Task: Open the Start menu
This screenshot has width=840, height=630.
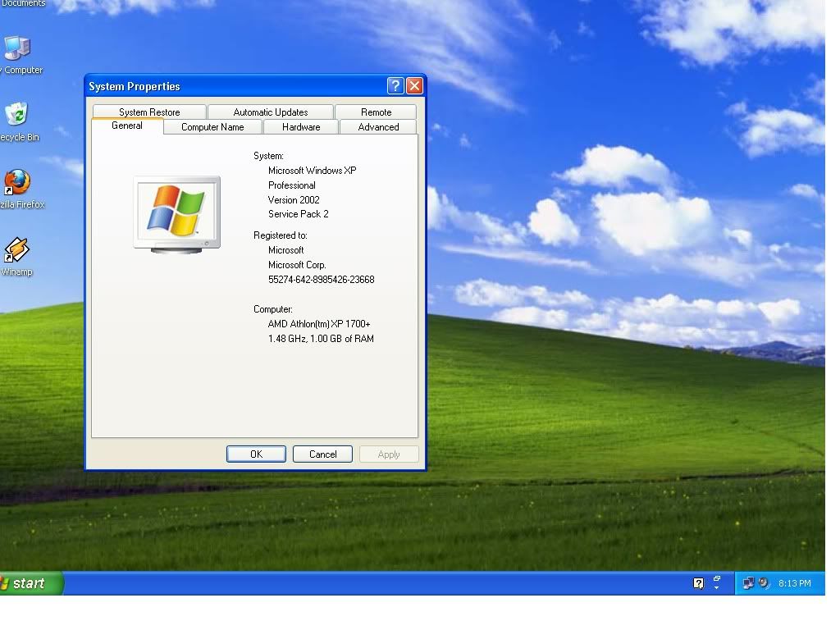Action: (30, 583)
